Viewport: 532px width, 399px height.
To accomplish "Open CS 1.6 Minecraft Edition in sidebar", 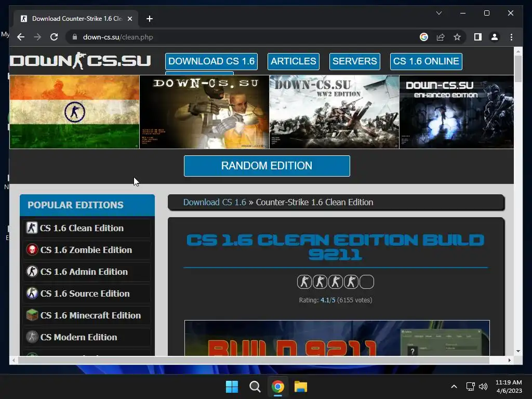I will 87,315.
